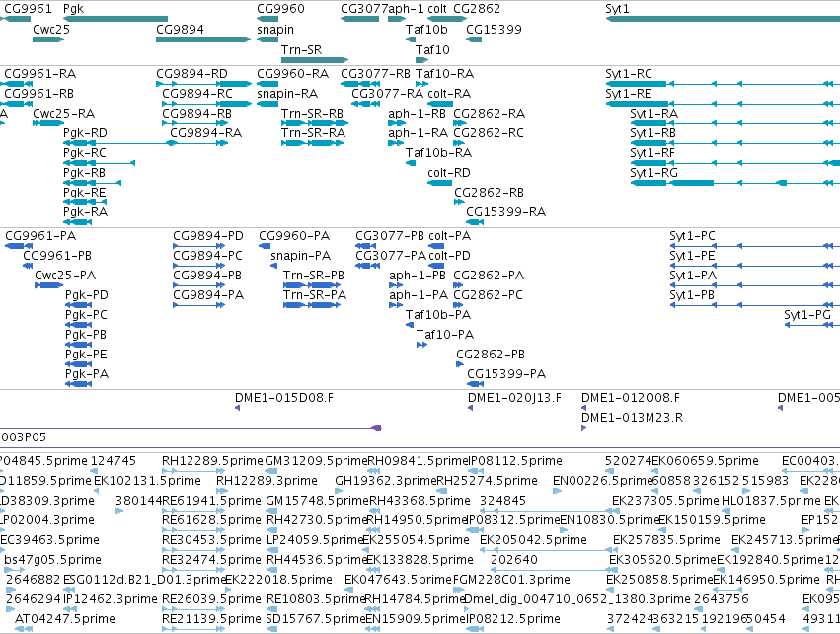The height and width of the screenshot is (634, 840).
Task: Click EST label GH19362.3prime
Action: 386,481
